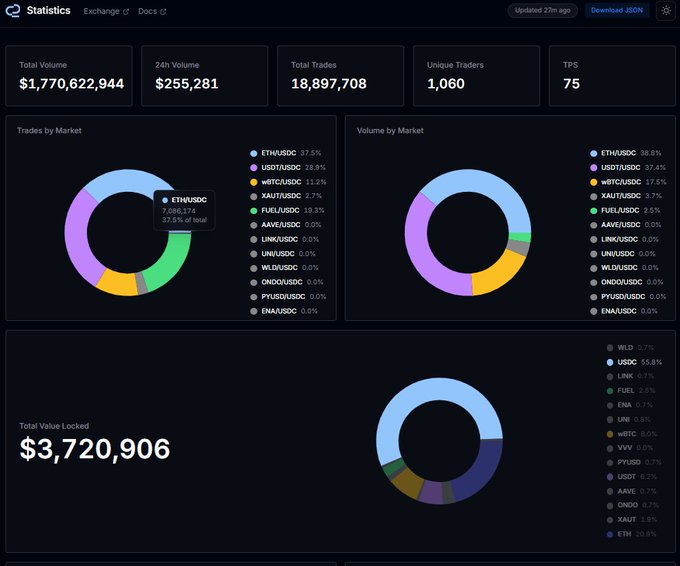Image resolution: width=680 pixels, height=566 pixels.
Task: Click green FUEL/USDC slice in Trades donut
Action: [x=173, y=266]
